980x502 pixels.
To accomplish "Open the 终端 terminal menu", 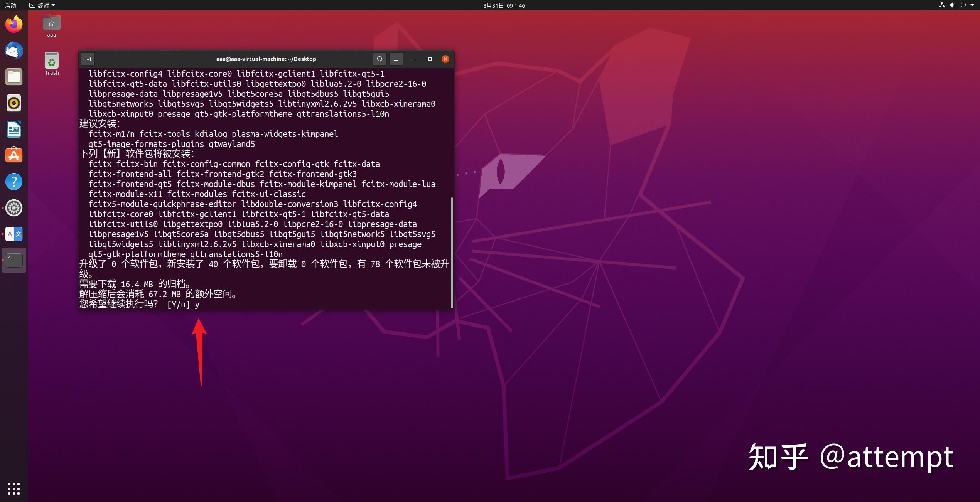I will click(x=48, y=6).
